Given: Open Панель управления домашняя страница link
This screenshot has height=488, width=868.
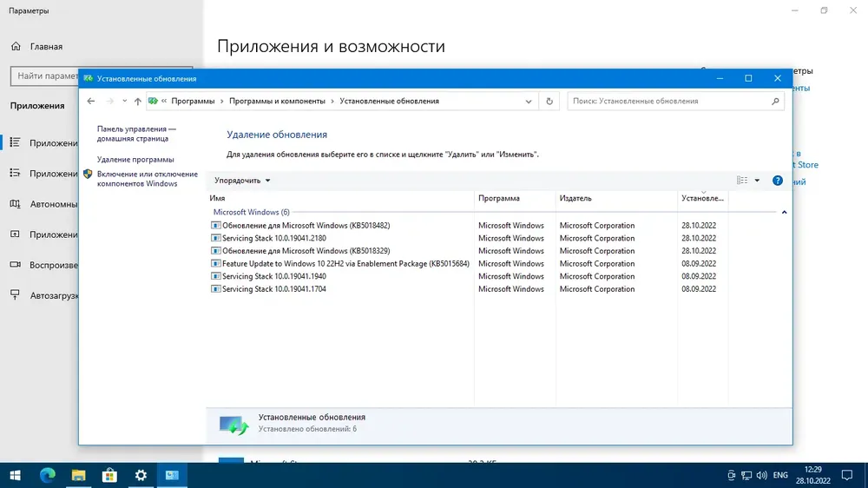Looking at the screenshot, I should tap(137, 134).
